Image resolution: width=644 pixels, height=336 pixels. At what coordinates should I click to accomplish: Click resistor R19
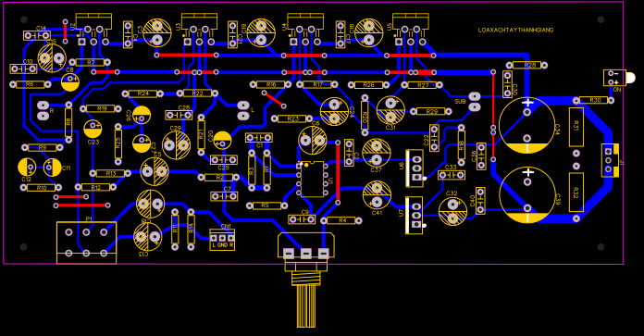(x=101, y=108)
